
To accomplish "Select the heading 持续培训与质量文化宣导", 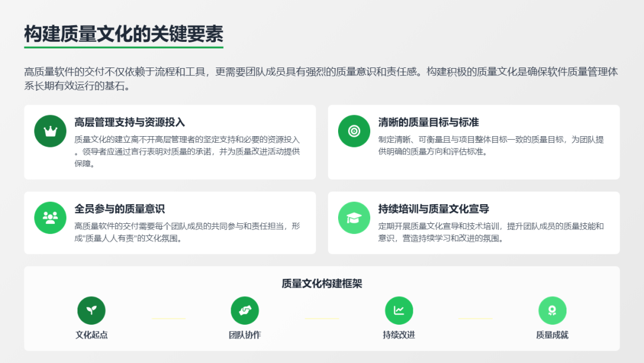I will tap(434, 209).
